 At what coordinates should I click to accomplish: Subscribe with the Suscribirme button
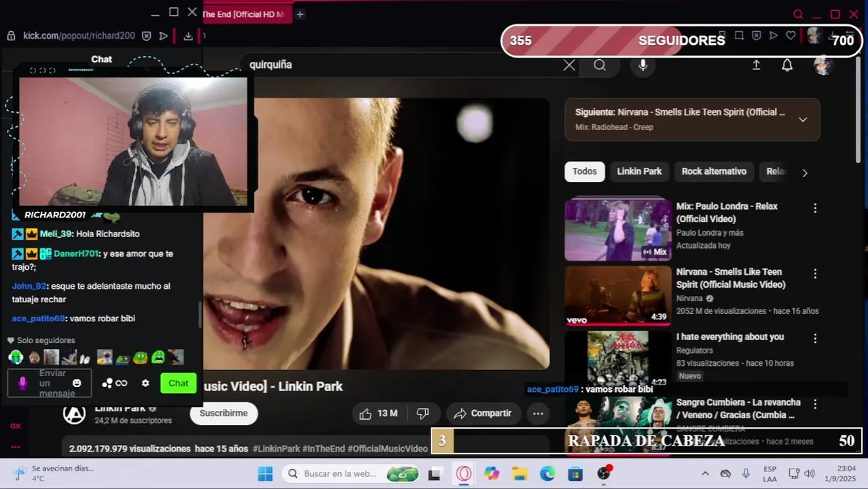click(223, 413)
